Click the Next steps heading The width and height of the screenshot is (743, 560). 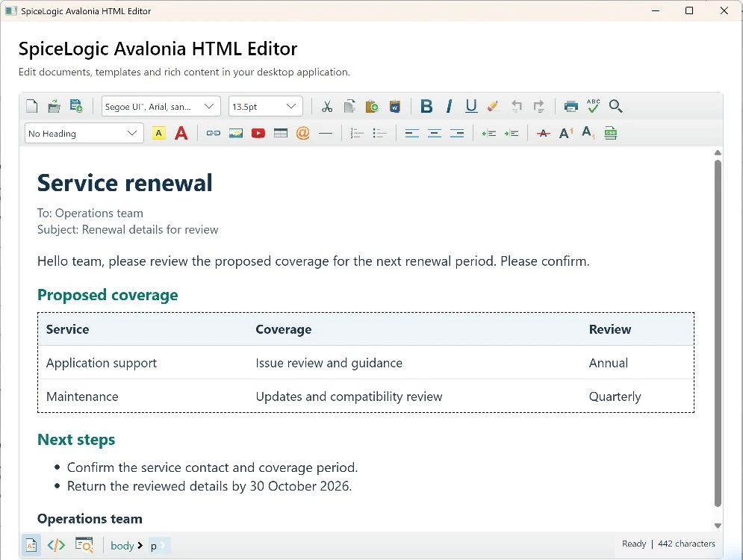click(x=76, y=440)
